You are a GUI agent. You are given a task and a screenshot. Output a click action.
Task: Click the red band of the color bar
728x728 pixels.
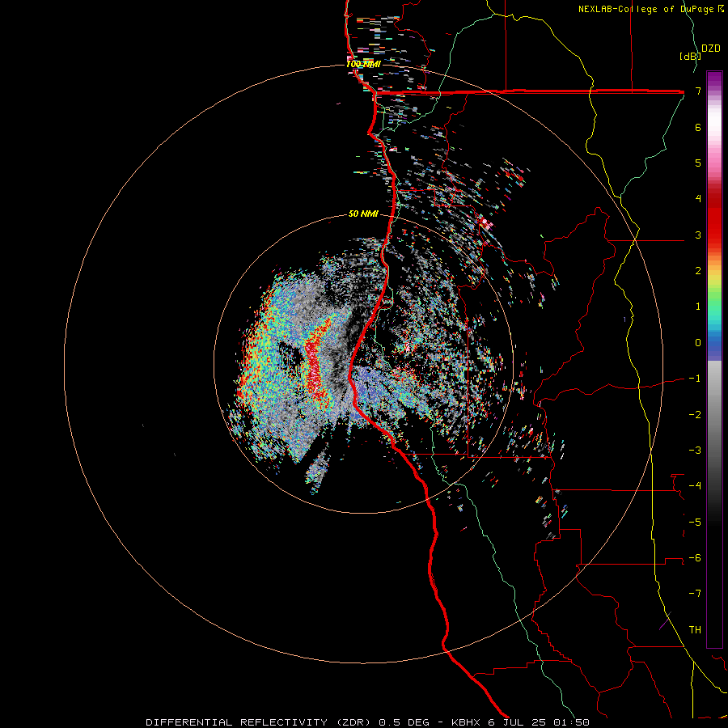point(714,218)
